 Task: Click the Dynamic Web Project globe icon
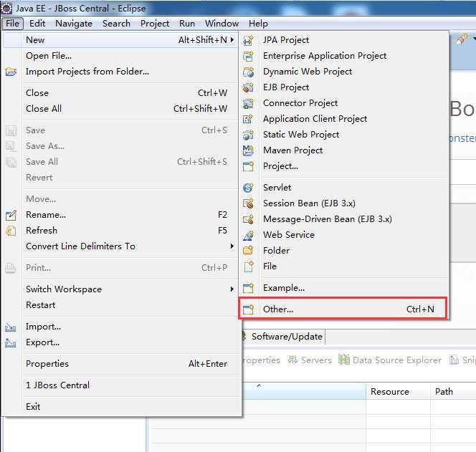coord(248,72)
